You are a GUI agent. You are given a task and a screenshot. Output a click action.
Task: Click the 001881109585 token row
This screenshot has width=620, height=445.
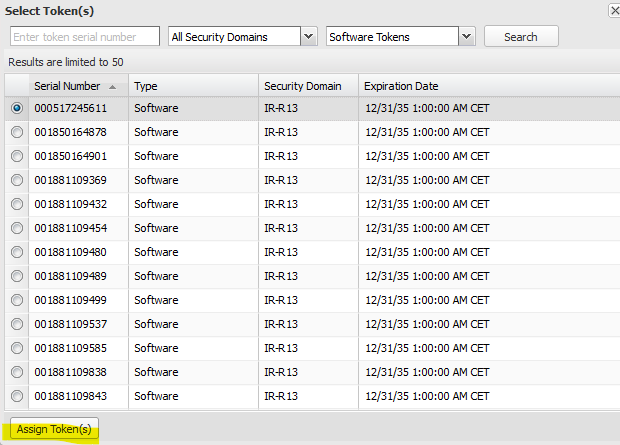point(70,348)
